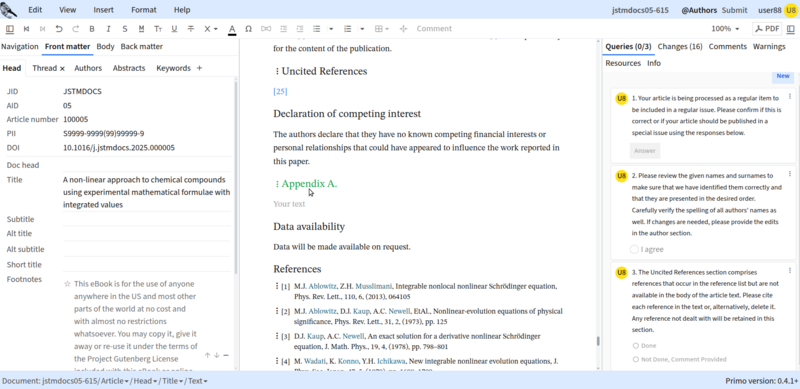Toggle bold formatting

[x=92, y=29]
